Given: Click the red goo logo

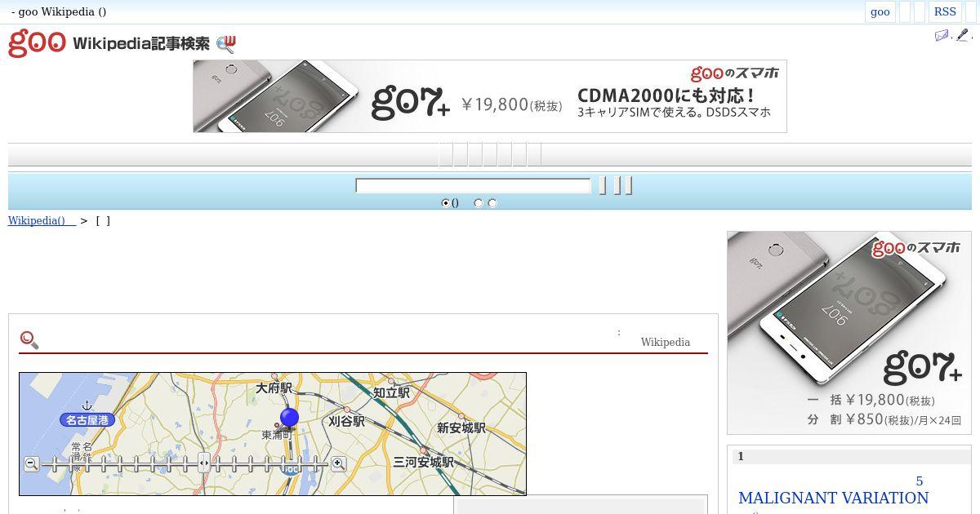Looking at the screenshot, I should click(x=37, y=43).
